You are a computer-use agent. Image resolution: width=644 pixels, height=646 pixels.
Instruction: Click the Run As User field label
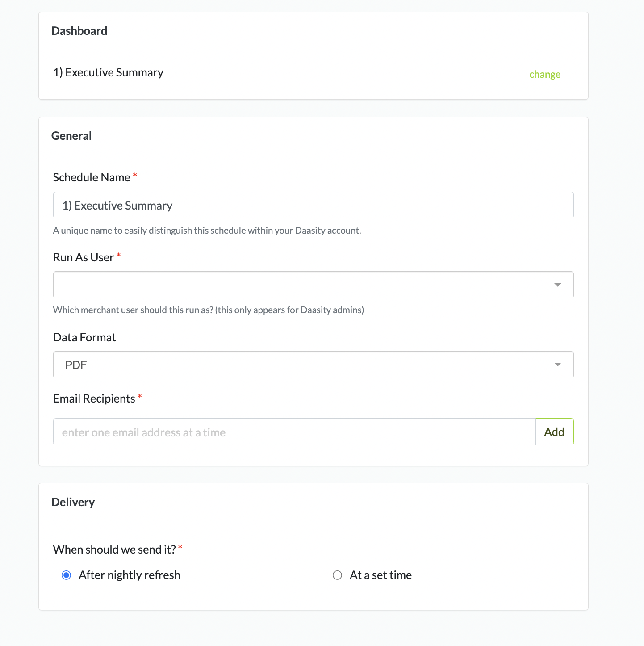[x=84, y=258]
